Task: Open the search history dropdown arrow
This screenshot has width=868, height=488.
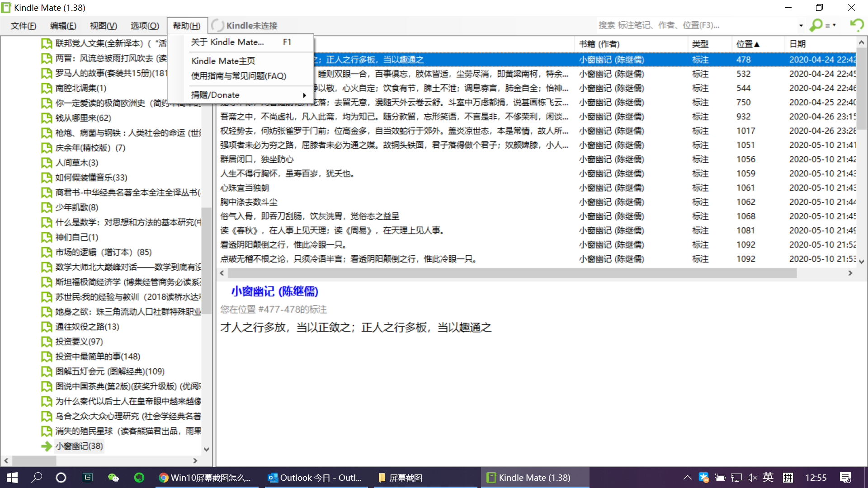Action: [801, 25]
